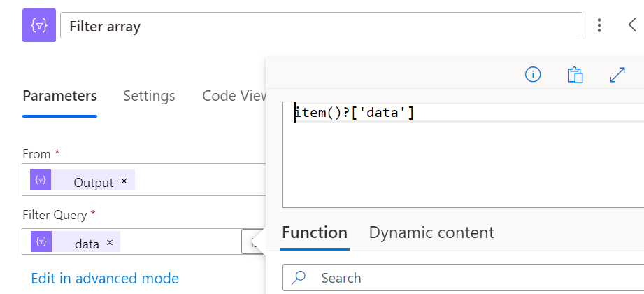Image resolution: width=644 pixels, height=294 pixels.
Task: Click the Edit in advanced mode link
Action: tap(105, 279)
